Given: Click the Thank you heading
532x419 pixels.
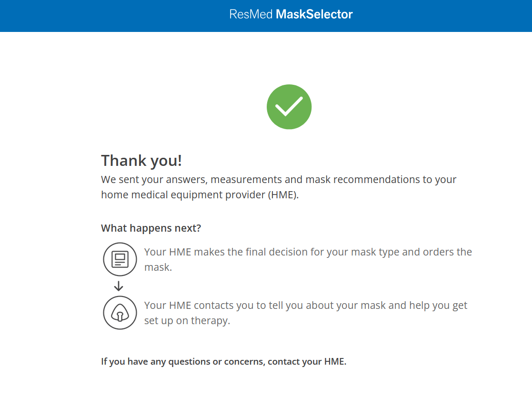Looking at the screenshot, I should click(x=141, y=161).
